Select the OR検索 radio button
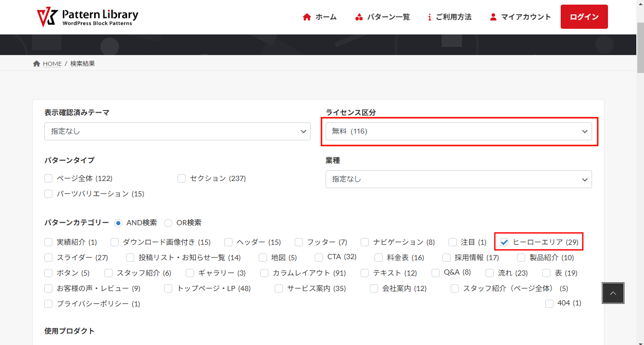 click(x=168, y=223)
